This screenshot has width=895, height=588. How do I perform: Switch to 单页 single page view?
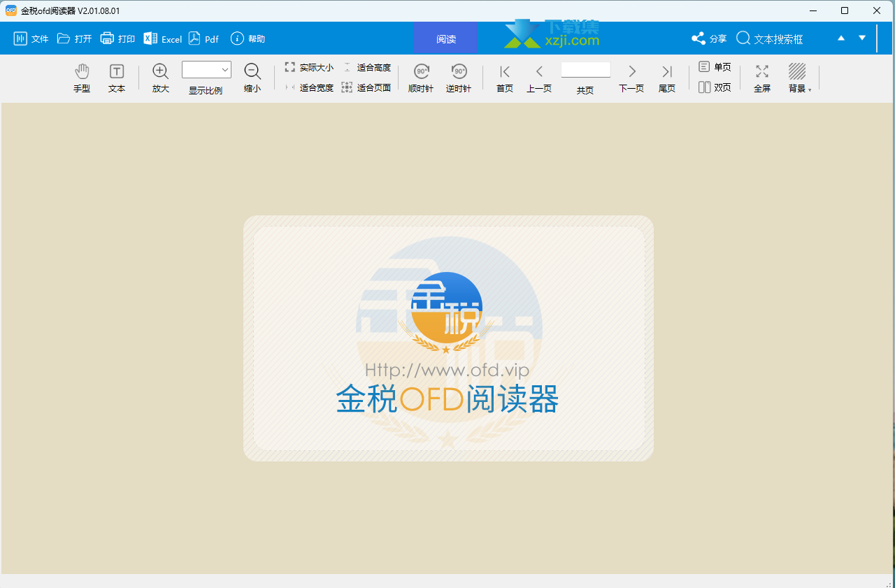(715, 67)
